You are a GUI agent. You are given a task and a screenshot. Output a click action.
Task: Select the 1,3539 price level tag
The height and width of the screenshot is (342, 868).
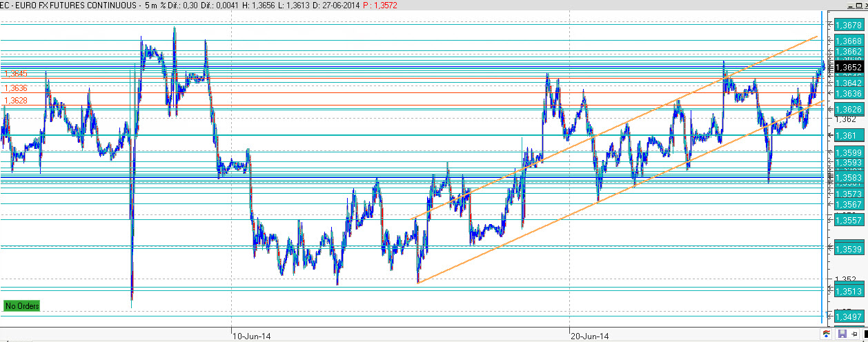tap(848, 249)
